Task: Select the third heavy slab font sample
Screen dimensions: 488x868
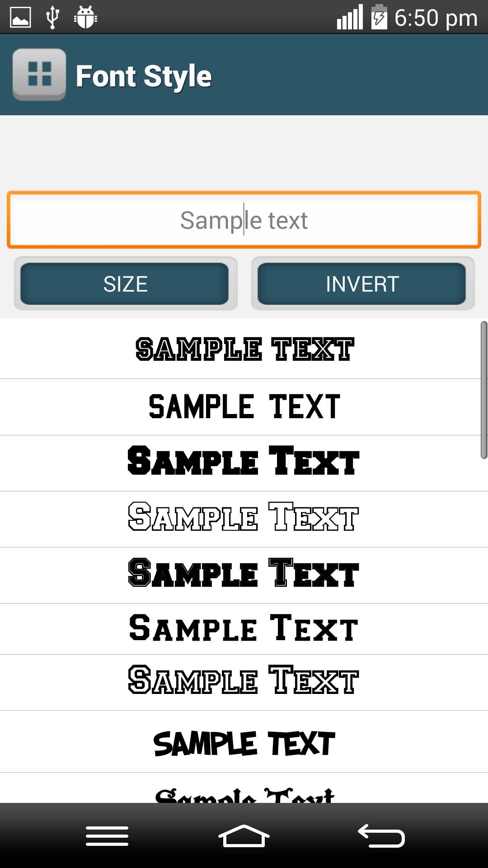Action: tap(244, 462)
